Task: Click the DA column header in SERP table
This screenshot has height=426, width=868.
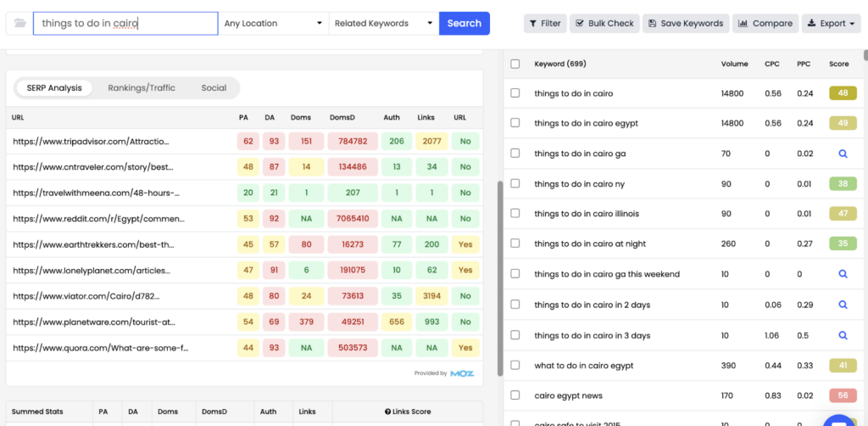Action: click(x=270, y=117)
